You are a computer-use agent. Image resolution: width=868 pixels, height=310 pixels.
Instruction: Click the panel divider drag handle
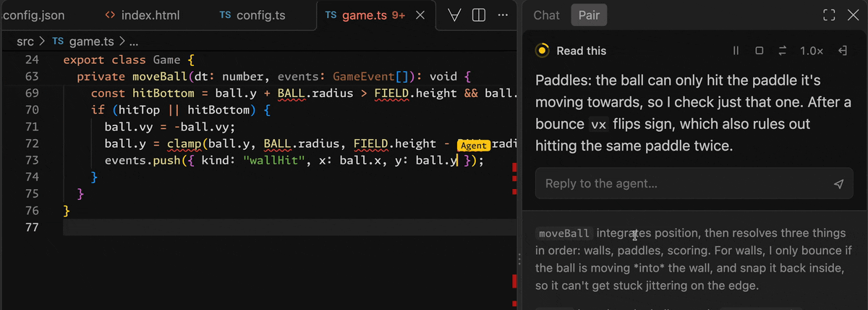(519, 259)
